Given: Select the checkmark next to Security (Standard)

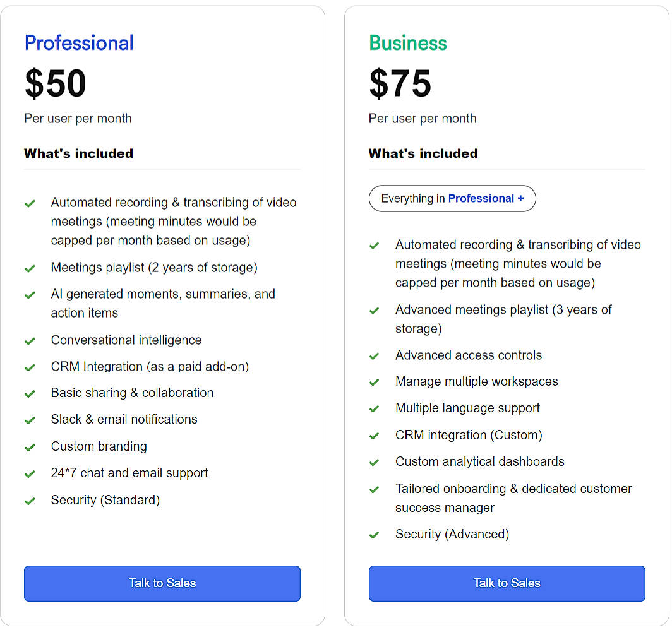Looking at the screenshot, I should pos(30,501).
